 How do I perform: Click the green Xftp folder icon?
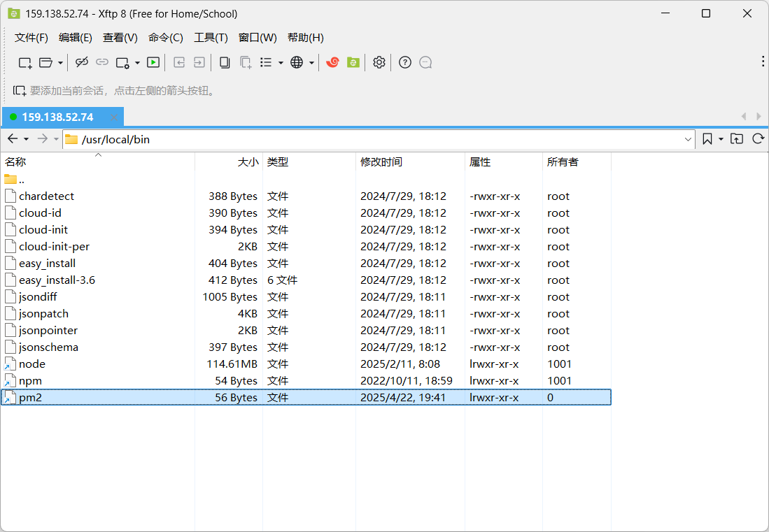click(353, 62)
